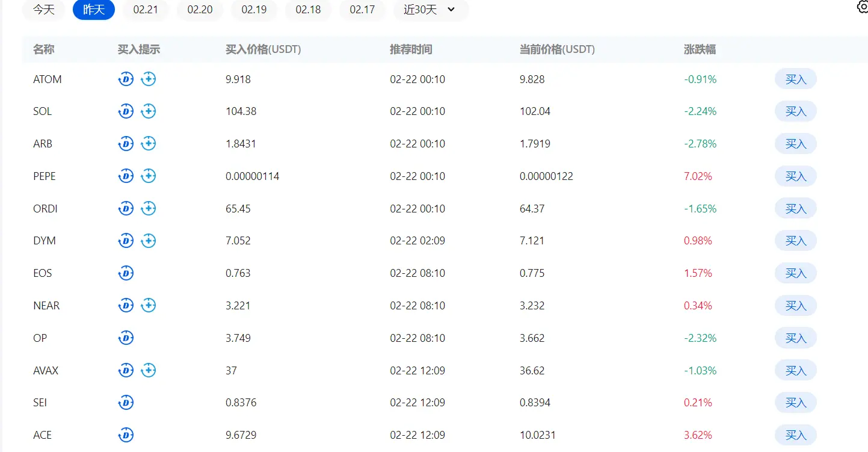Select the 02.19 date tab
868x452 pixels.
coord(254,10)
